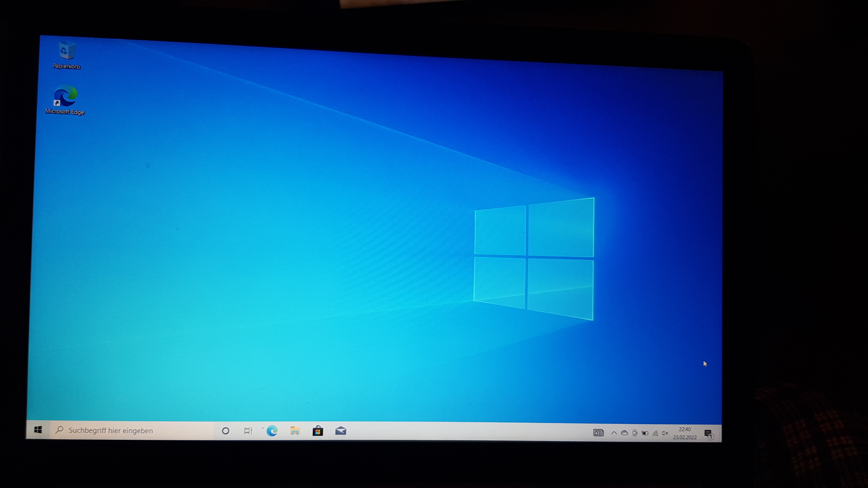Open the OneDrive cloud tray icon

coord(624,433)
